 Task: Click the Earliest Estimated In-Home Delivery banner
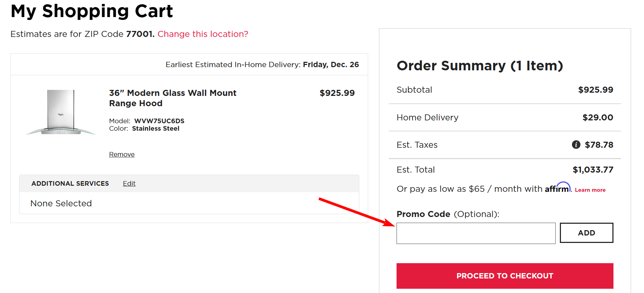pyautogui.click(x=262, y=64)
